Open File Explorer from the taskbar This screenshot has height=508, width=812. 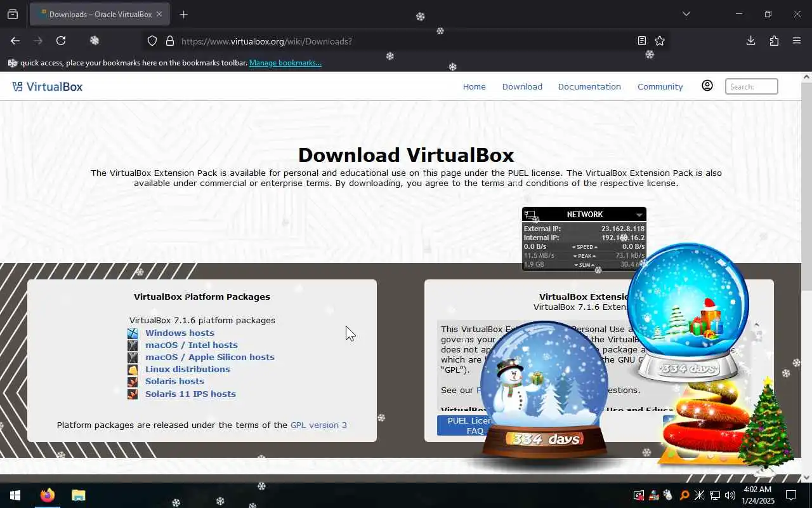coord(78,495)
